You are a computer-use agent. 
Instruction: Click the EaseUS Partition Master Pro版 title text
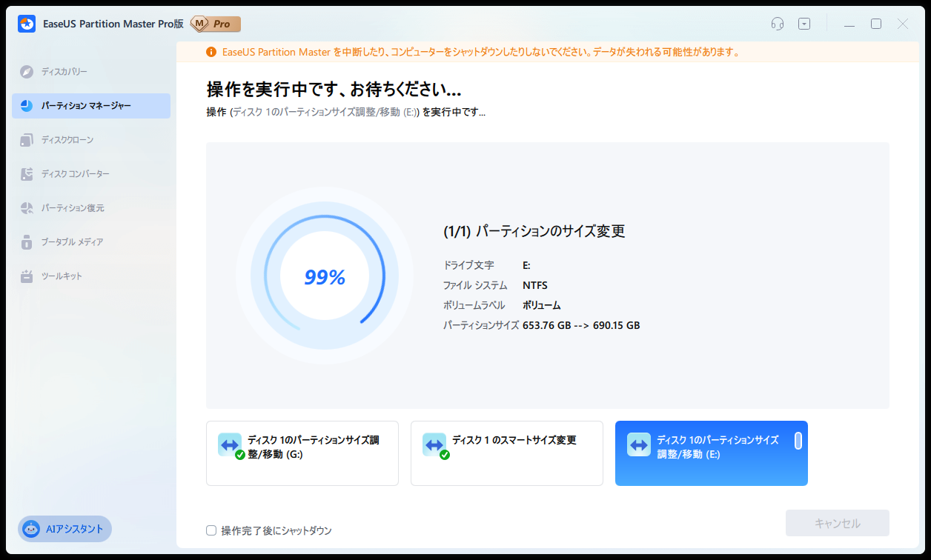113,24
